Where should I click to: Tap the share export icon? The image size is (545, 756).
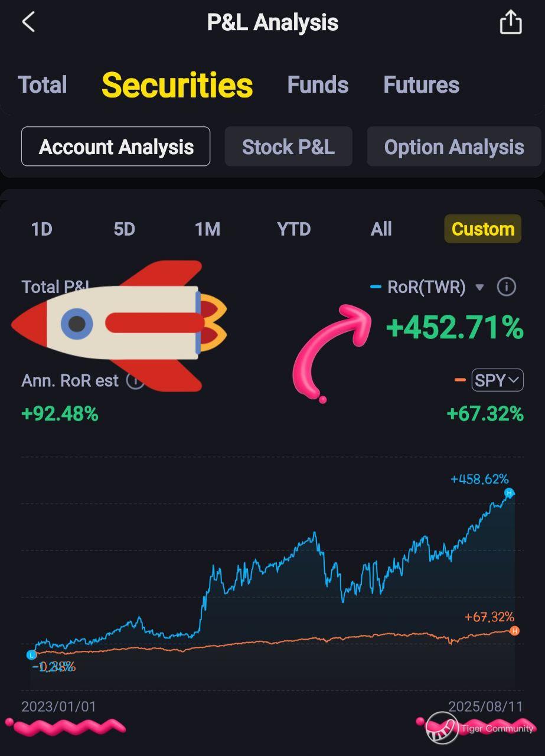pos(511,22)
